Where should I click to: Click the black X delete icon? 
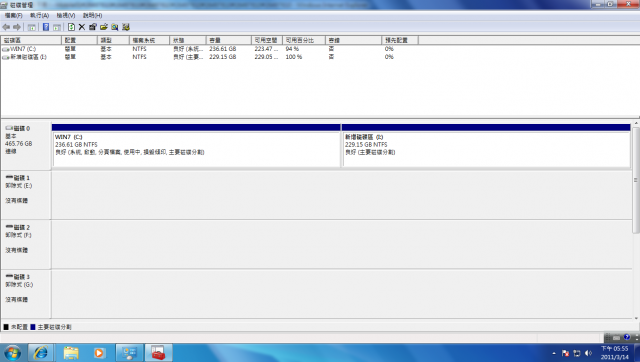(82, 27)
